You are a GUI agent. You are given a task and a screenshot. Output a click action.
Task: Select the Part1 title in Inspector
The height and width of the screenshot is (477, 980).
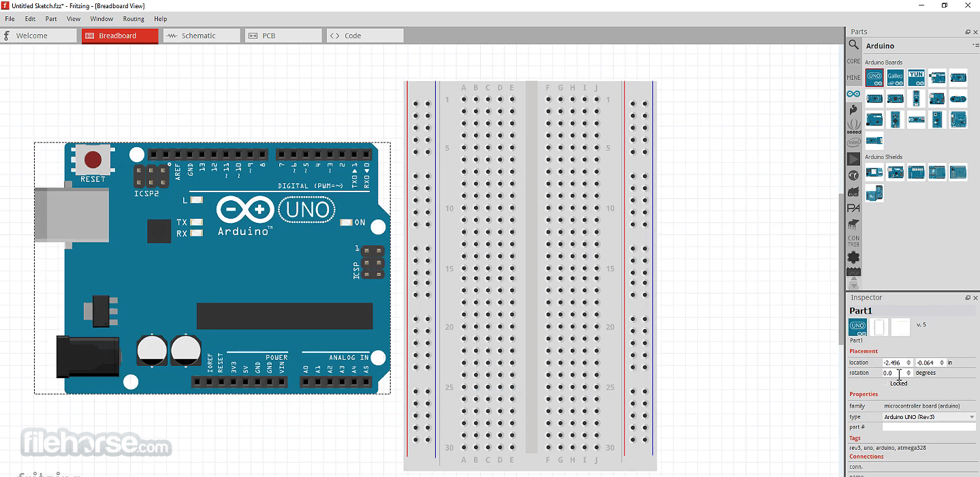coord(861,311)
